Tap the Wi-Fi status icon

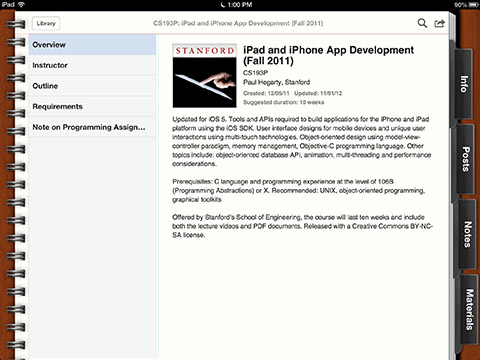pyautogui.click(x=21, y=4)
